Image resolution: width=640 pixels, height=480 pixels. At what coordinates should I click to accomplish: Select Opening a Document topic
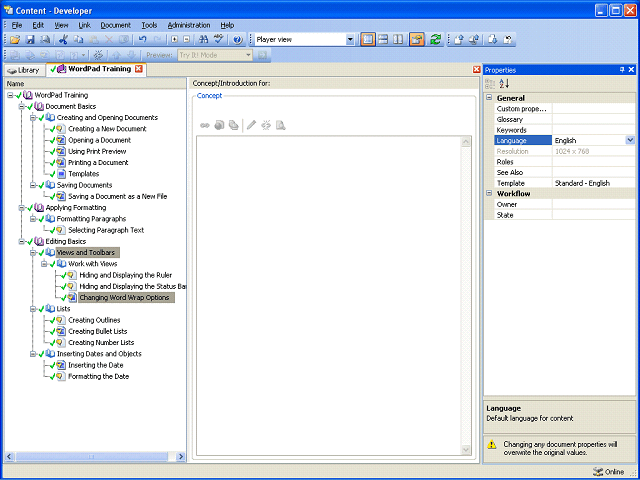(x=99, y=140)
